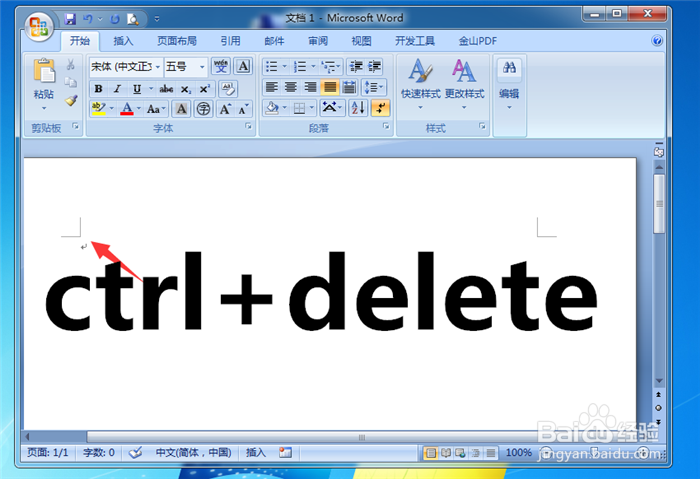Open Change Case Aa menu

click(156, 109)
